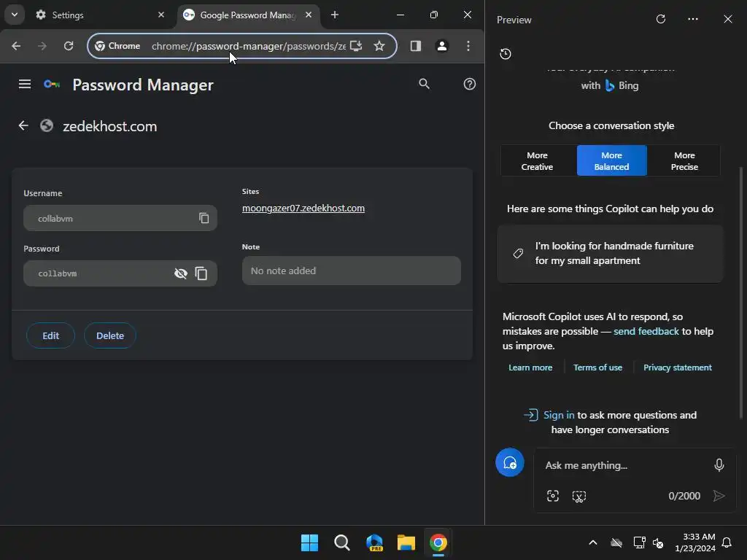747x560 pixels.
Task: Open Windows taskbar search
Action: pyautogui.click(x=342, y=542)
